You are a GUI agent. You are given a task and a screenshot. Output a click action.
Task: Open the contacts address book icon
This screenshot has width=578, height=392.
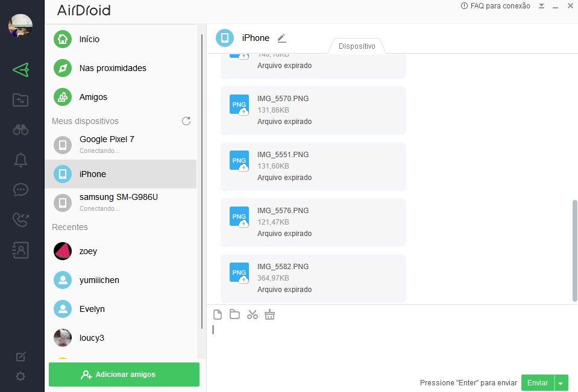21,250
